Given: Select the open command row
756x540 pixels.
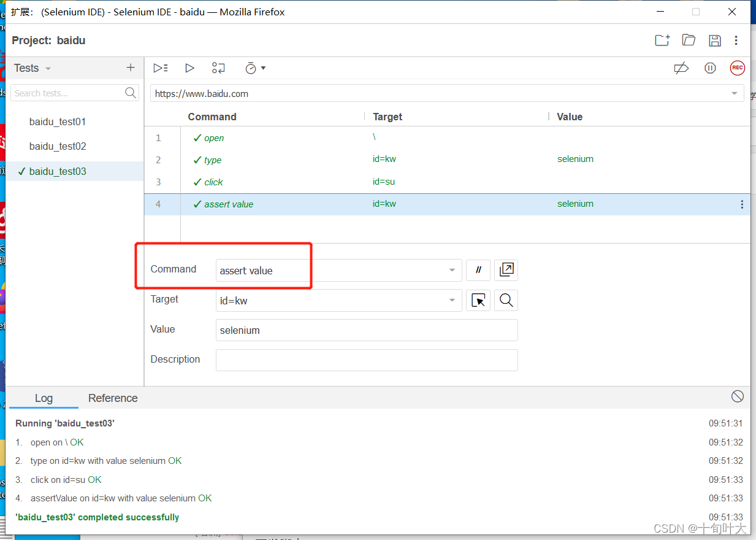Looking at the screenshot, I should 448,137.
